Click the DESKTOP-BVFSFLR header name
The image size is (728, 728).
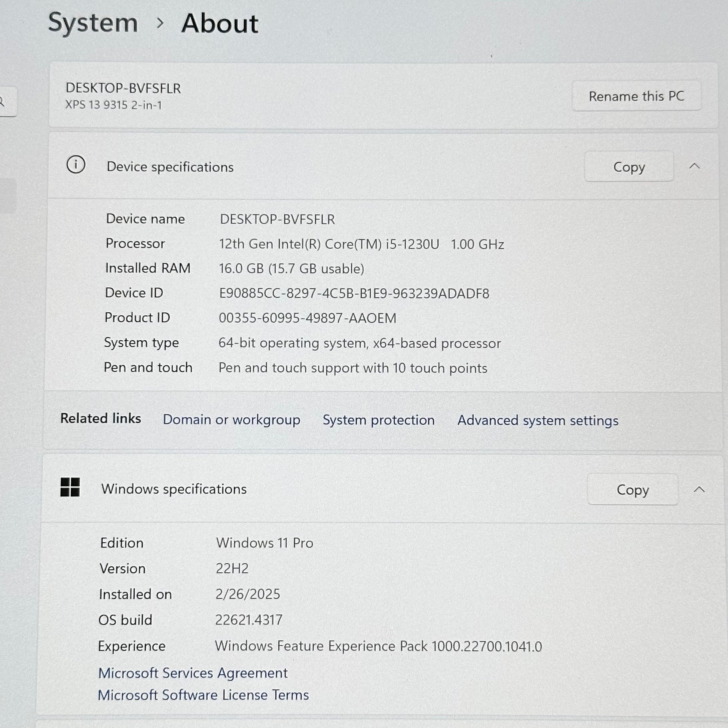coord(123,88)
